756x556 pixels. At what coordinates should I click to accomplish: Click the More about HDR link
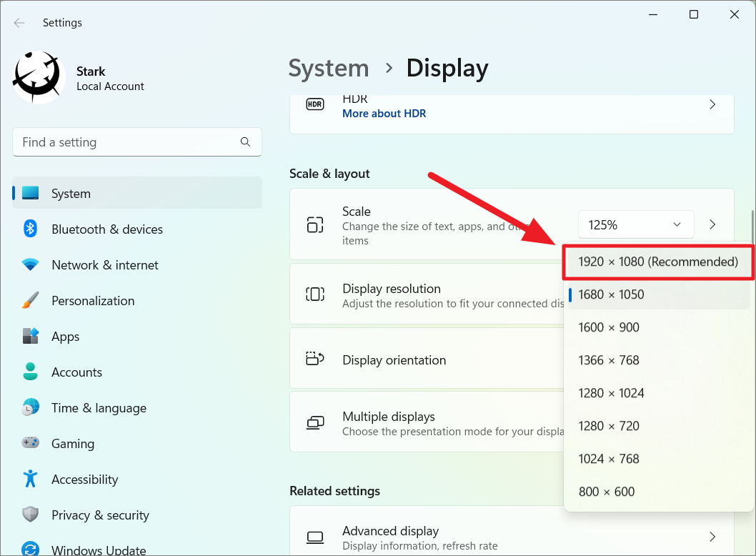point(384,113)
